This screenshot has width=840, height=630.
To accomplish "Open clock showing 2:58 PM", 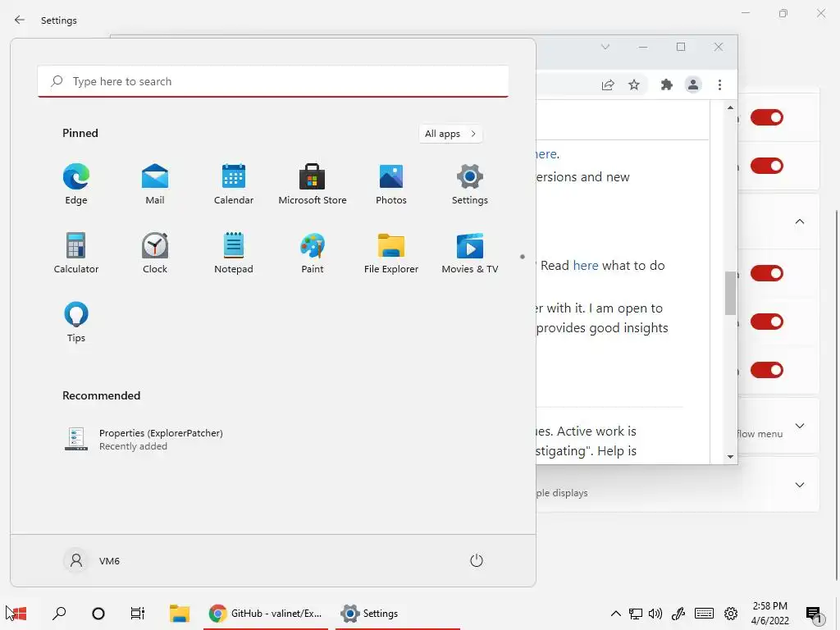I will coord(769,614).
